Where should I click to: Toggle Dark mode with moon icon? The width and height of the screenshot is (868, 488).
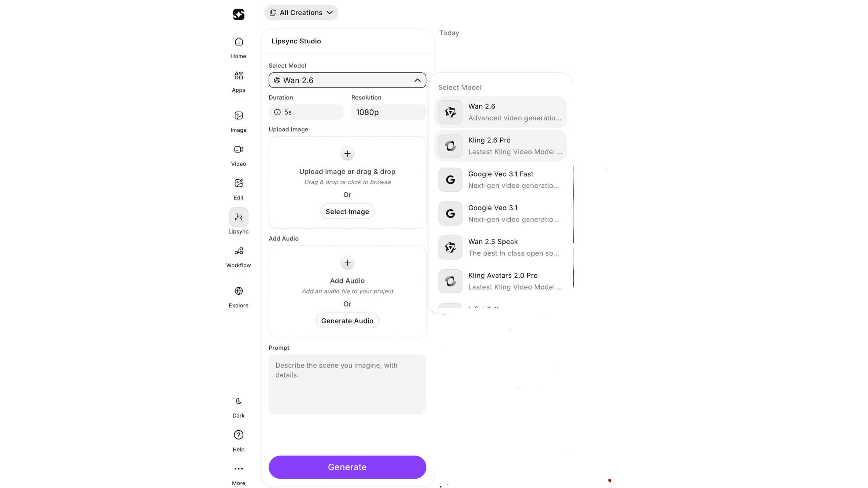[238, 401]
